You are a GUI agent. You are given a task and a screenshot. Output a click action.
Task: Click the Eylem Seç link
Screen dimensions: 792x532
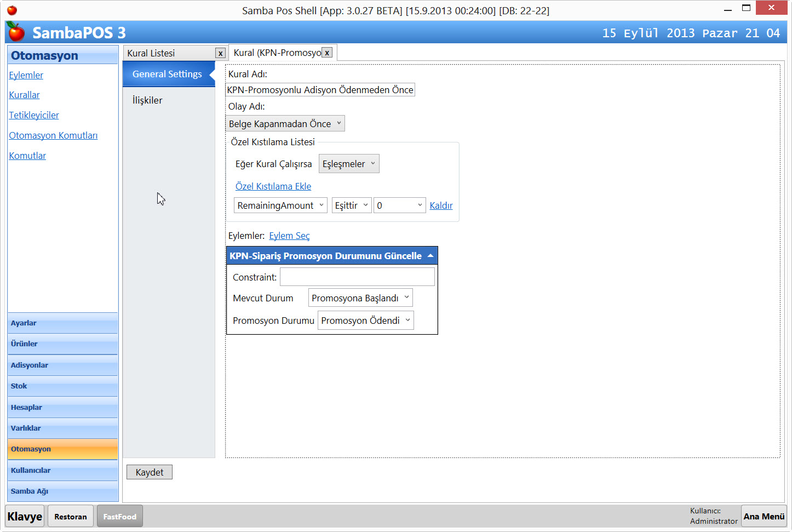coord(289,236)
